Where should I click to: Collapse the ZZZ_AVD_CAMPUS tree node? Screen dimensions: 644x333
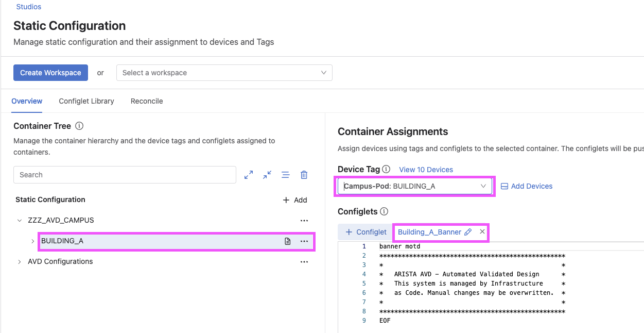tap(20, 220)
